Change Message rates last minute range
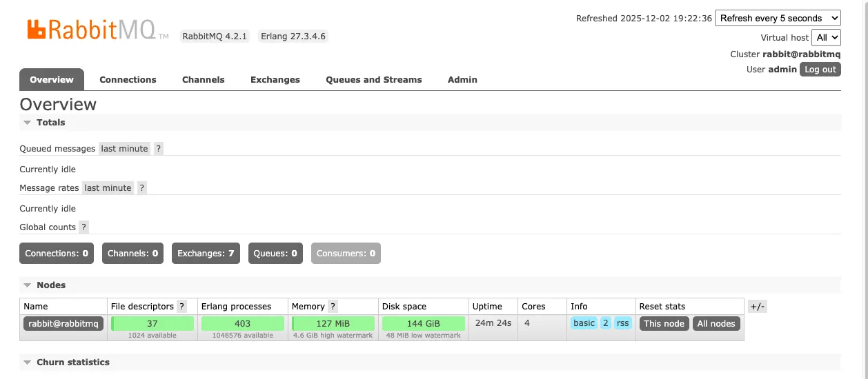This screenshot has width=868, height=379. coord(108,188)
